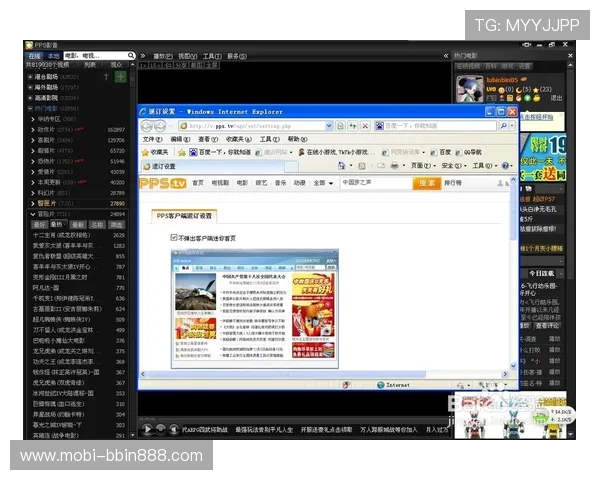This screenshot has height=480, width=600.
Task: Open the IE 安全 dropdown menu
Action: point(454,166)
